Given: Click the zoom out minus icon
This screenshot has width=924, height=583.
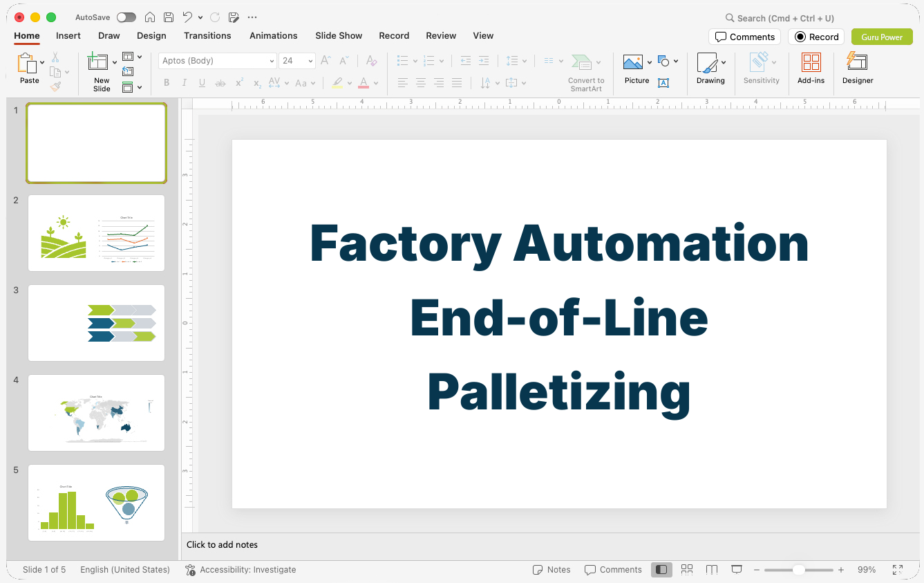Looking at the screenshot, I should (757, 570).
